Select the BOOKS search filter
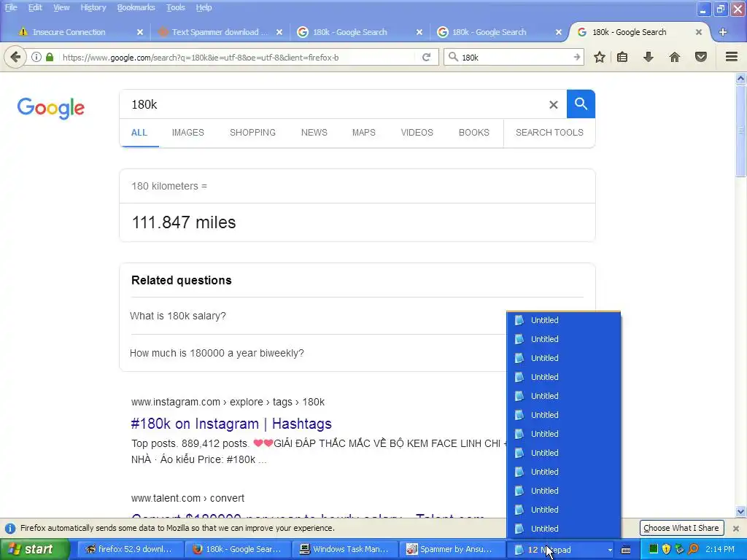 click(x=473, y=133)
